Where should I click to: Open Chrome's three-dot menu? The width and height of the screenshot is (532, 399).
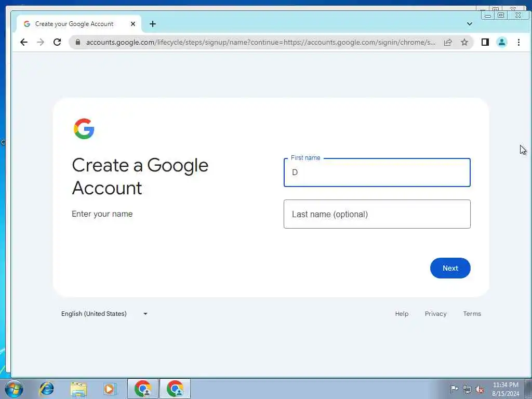pyautogui.click(x=518, y=42)
